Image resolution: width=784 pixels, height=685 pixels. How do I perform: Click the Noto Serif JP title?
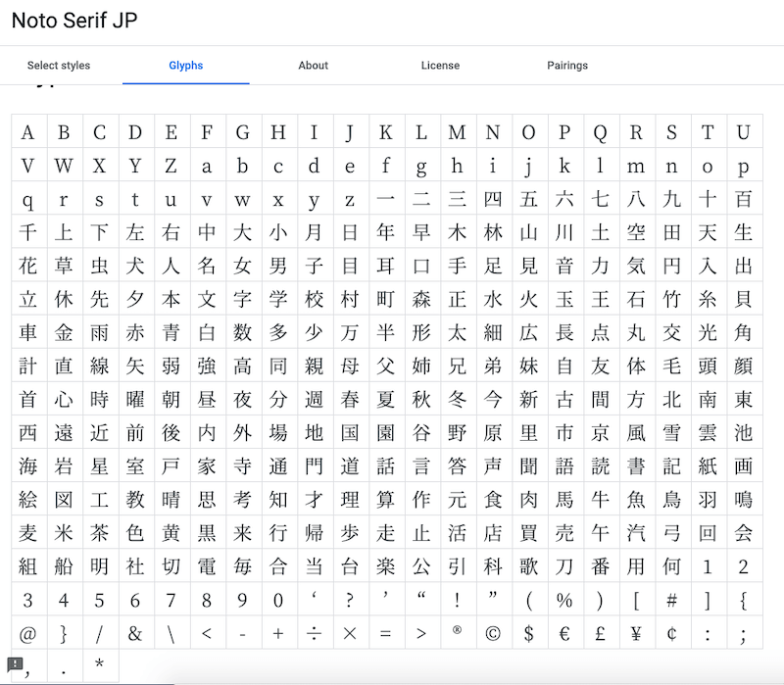point(74,21)
